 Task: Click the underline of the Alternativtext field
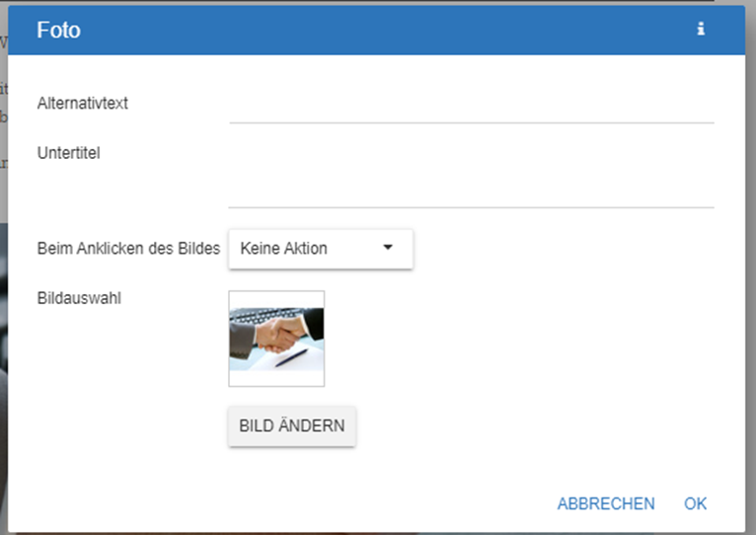click(x=471, y=122)
